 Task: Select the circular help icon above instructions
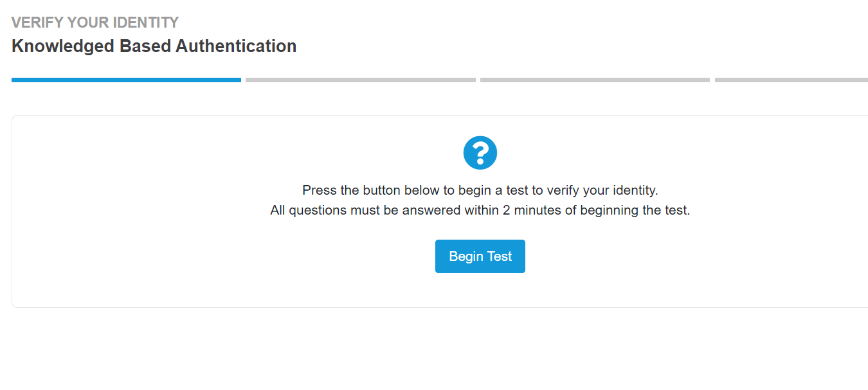pyautogui.click(x=480, y=152)
